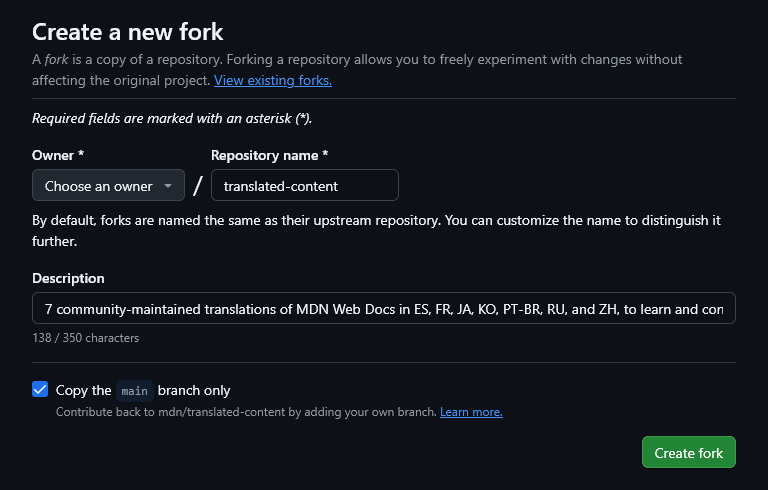768x490 pixels.
Task: Uncheck the copy main branch only checkbox
Action: (x=40, y=390)
